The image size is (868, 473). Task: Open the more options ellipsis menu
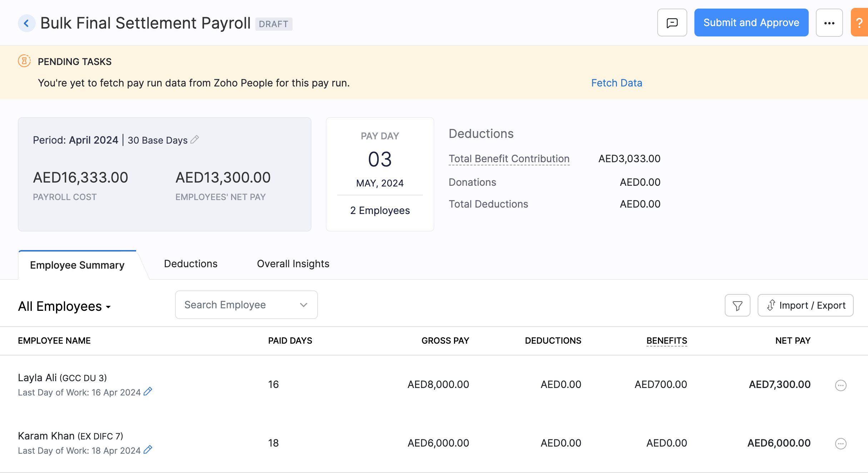[x=829, y=23]
